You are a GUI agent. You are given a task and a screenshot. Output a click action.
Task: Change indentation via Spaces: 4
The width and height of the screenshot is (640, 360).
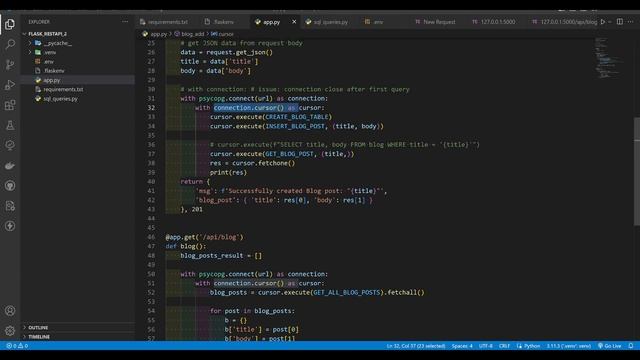pos(462,346)
